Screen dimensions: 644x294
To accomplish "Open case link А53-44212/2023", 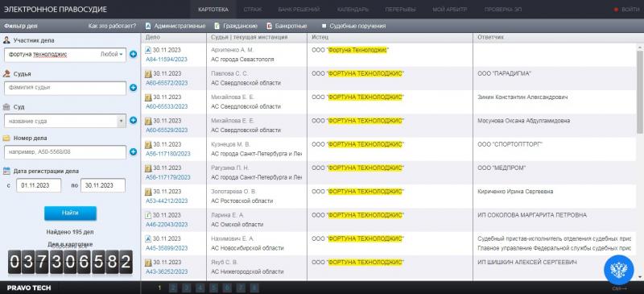I will pos(167,201).
